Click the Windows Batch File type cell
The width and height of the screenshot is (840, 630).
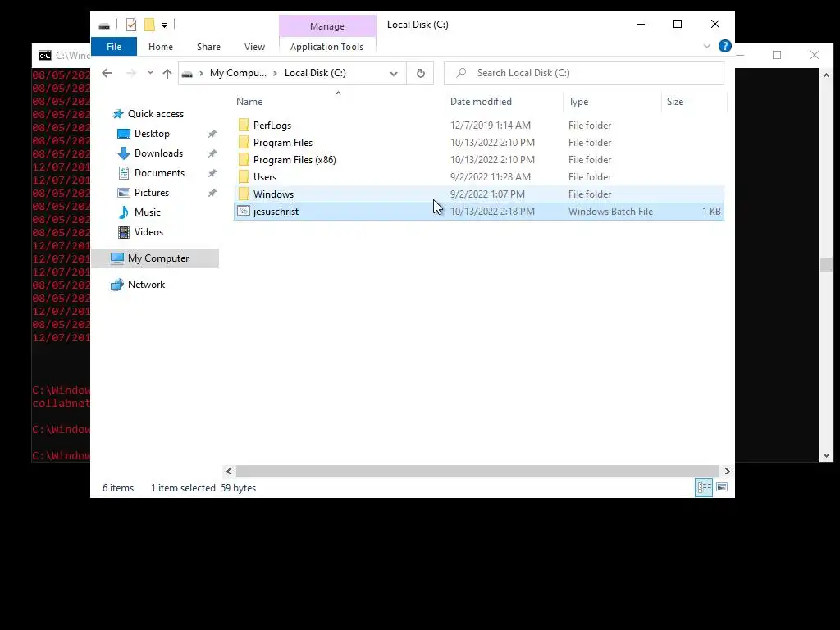tap(610, 211)
